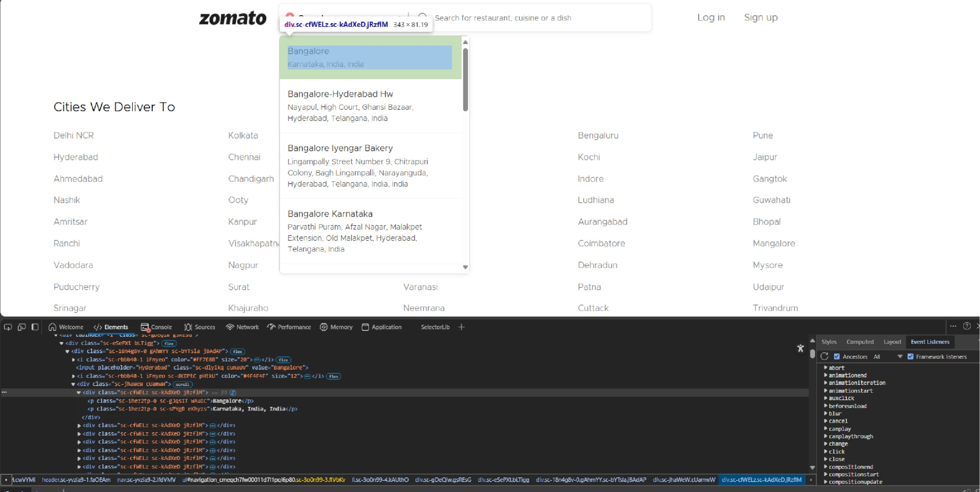
Task: Collapse the sc-jhaWeW cUamwW div node
Action: point(73,384)
